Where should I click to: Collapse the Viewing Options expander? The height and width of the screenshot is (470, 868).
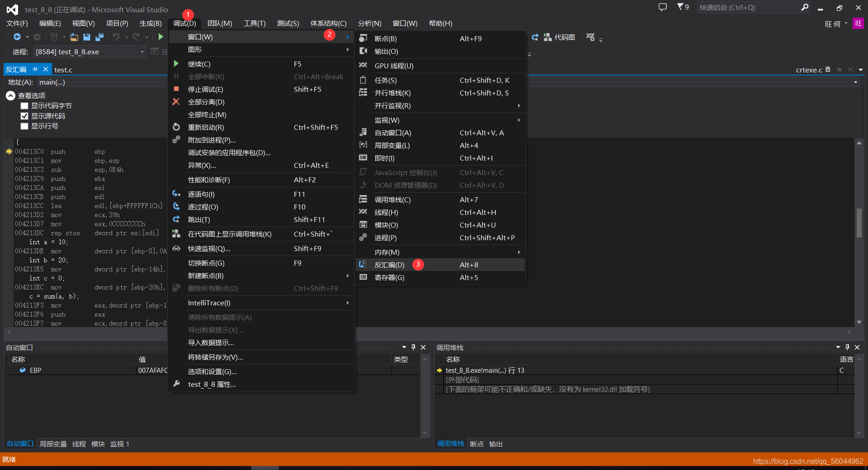coord(10,95)
